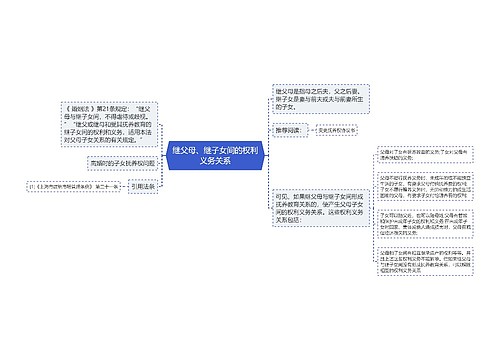Select the bottom right-side sub-node
Viewport: 500px width, 360px height.
tap(425, 261)
